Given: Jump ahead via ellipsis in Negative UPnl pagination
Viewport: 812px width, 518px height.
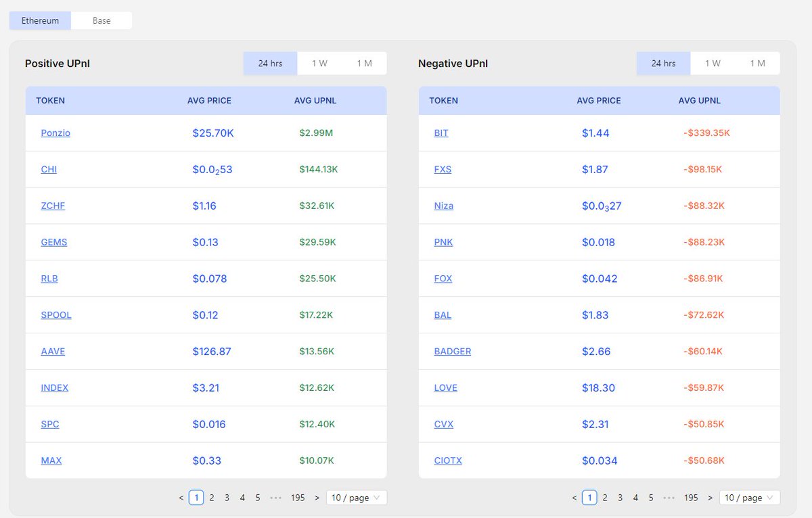Looking at the screenshot, I should coord(669,498).
